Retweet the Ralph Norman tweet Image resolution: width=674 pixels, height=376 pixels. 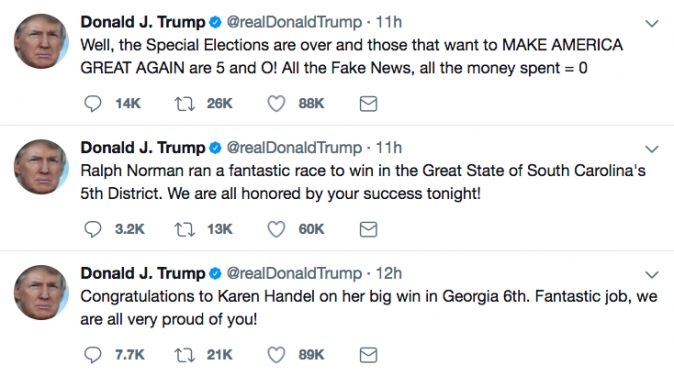click(x=184, y=229)
